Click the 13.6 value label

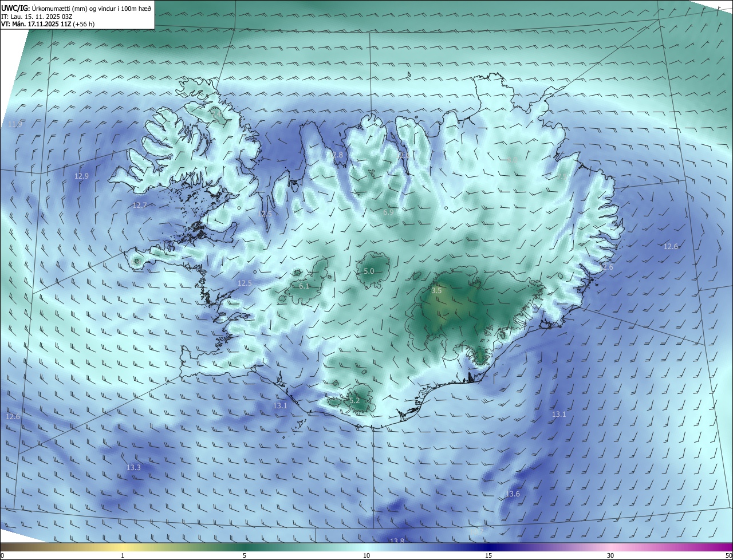coord(513,494)
